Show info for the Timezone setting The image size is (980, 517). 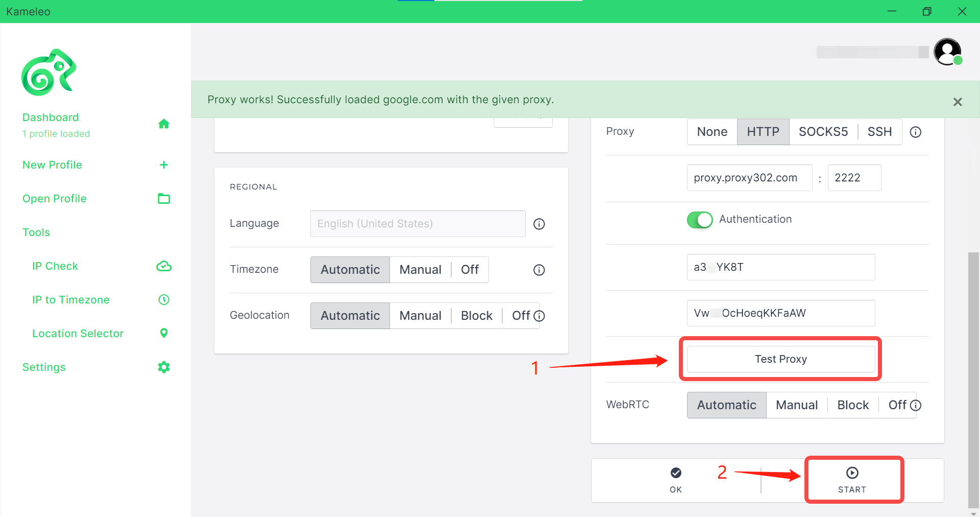pos(539,270)
